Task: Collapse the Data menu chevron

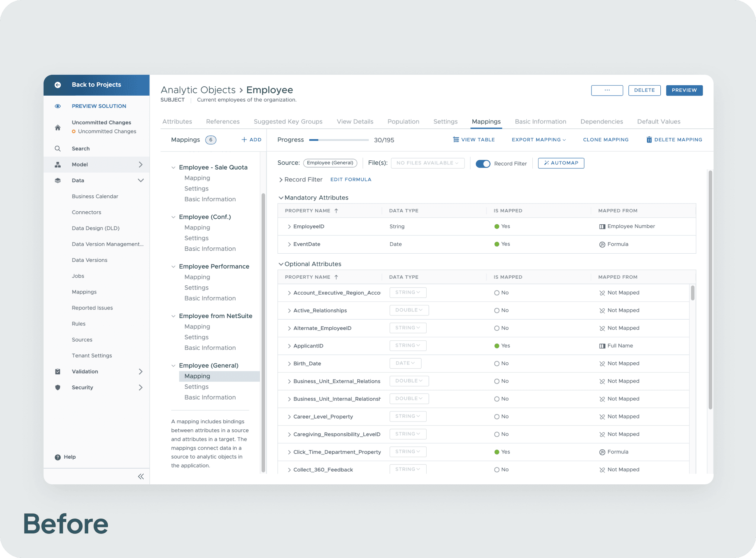Action: 141,180
